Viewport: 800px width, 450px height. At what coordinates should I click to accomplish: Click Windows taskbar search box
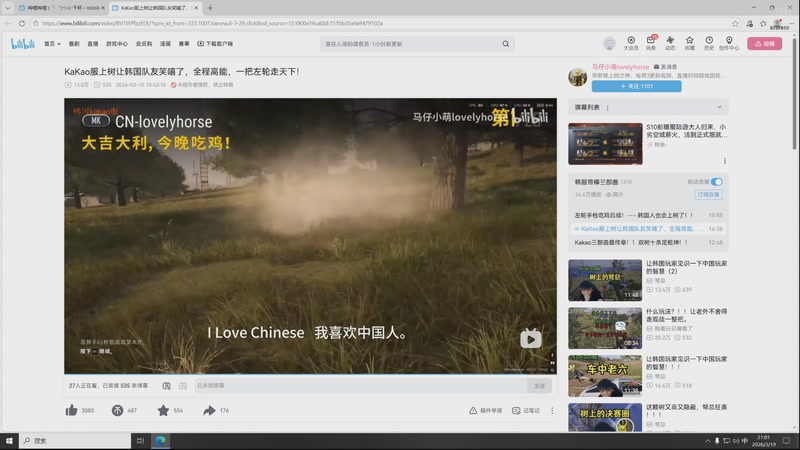click(x=75, y=441)
